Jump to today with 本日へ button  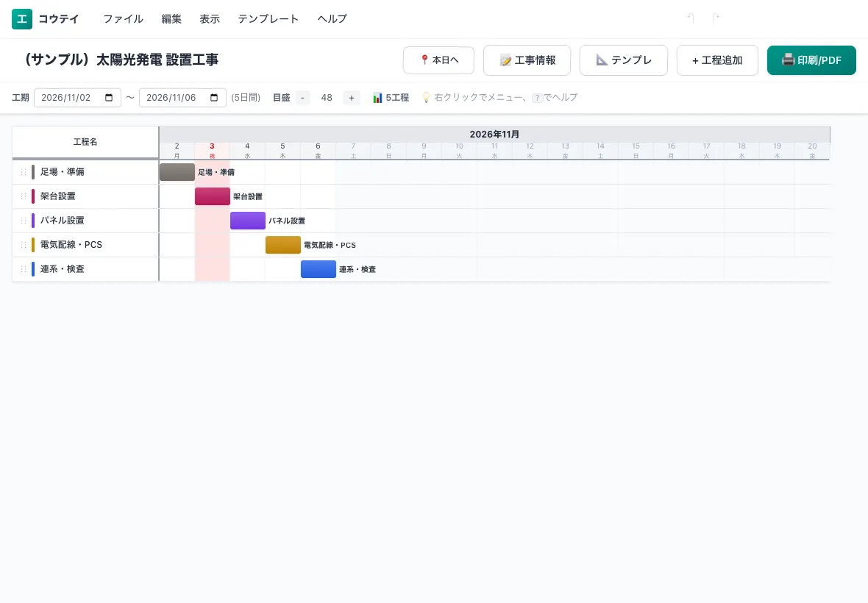(x=438, y=60)
